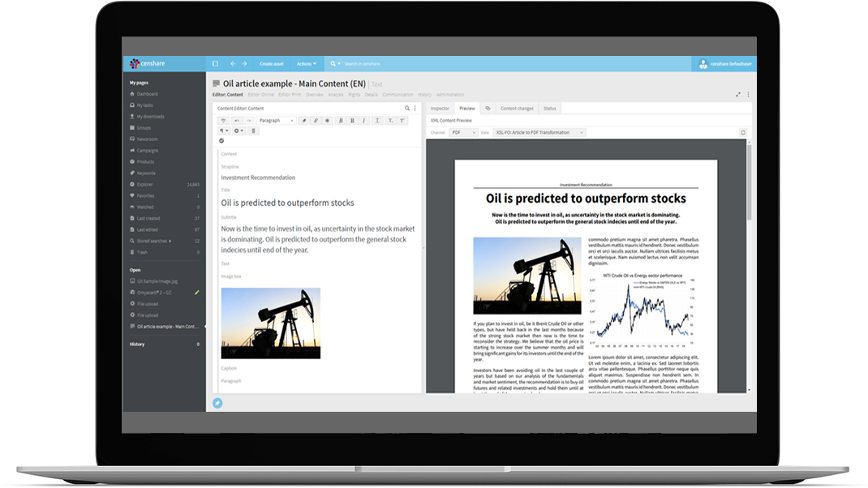Image resolution: width=868 pixels, height=488 pixels.
Task: Click the Create asset button
Action: pyautogui.click(x=271, y=63)
